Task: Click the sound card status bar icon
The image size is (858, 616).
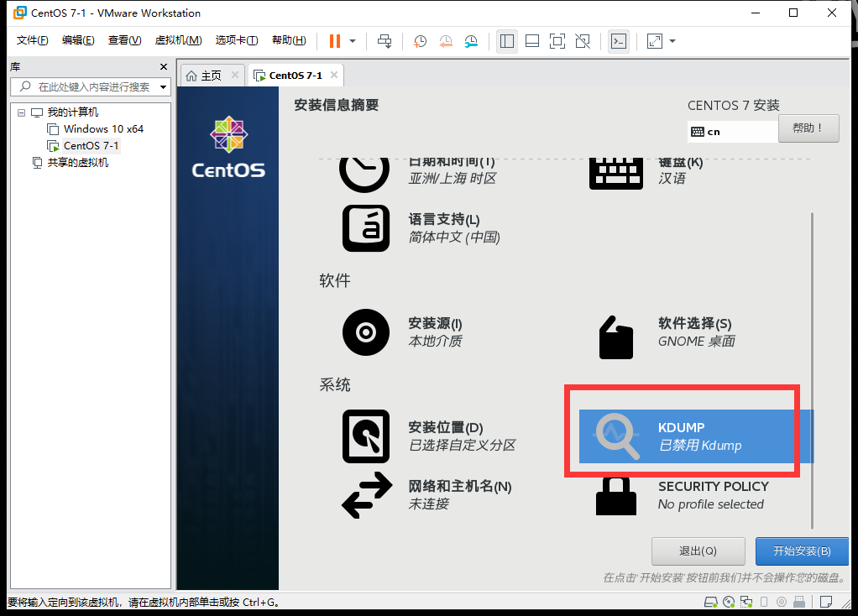Action: 782,602
